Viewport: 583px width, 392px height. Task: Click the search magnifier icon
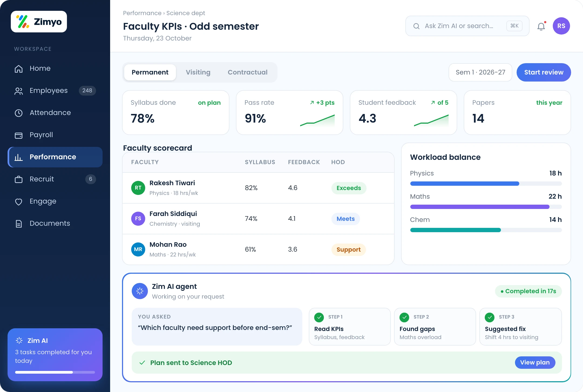click(x=416, y=26)
